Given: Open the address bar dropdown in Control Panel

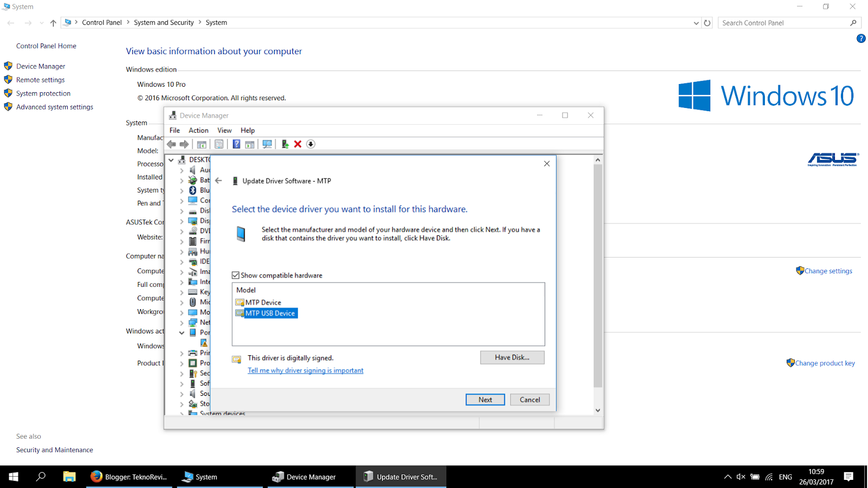Looking at the screenshot, I should [696, 22].
